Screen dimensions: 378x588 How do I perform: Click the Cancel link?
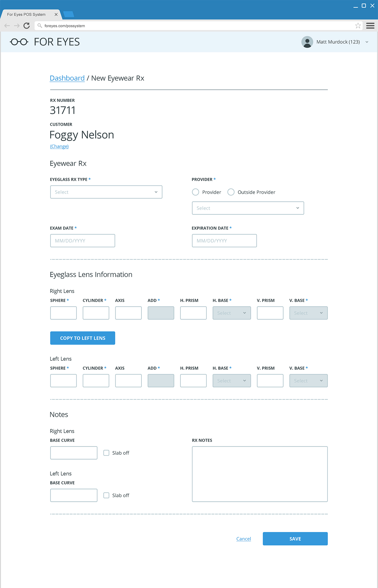(244, 539)
